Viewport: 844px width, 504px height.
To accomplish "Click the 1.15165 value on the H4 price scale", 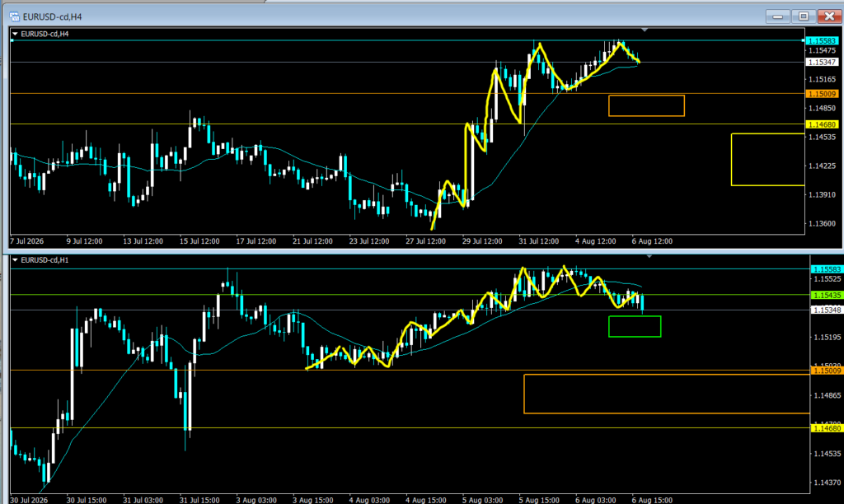I will pos(822,80).
